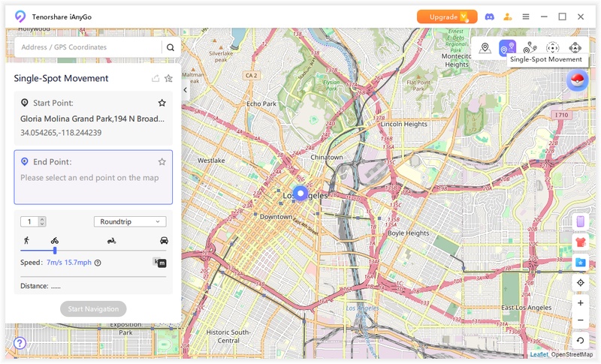Open the favorites folder icon on map

580,262
